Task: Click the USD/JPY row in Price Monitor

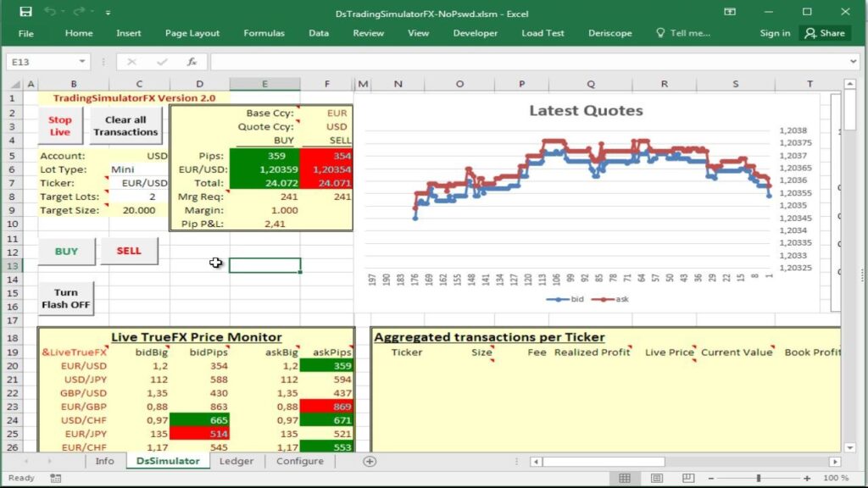Action: pos(197,379)
